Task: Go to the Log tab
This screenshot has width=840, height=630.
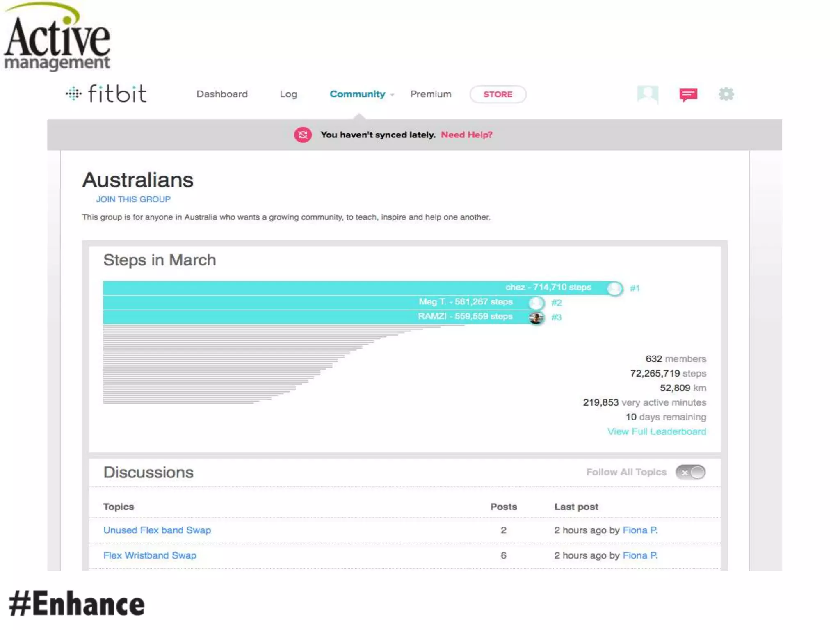Action: click(x=288, y=94)
